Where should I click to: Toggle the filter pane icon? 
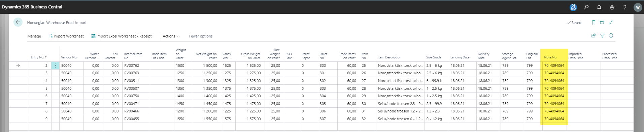602,36
